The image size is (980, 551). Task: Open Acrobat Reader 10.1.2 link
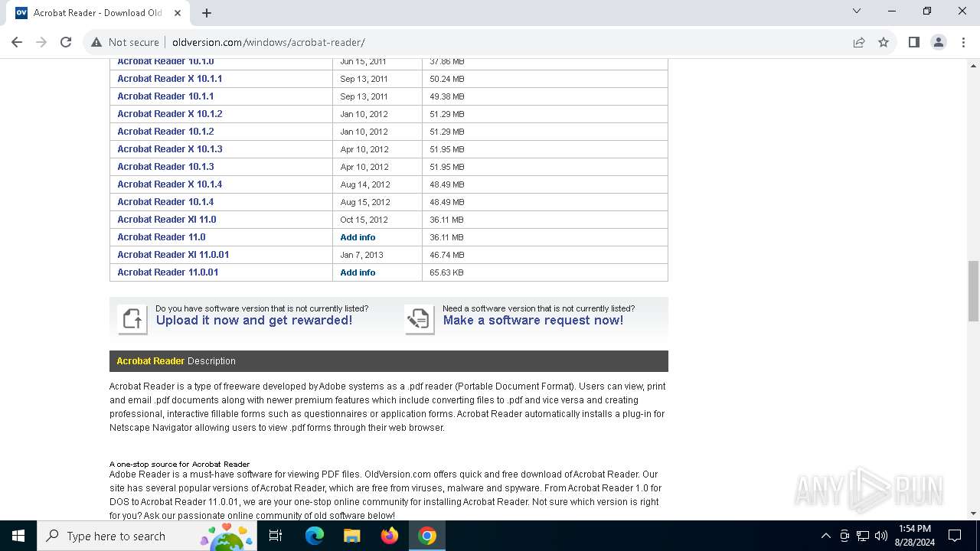165,131
